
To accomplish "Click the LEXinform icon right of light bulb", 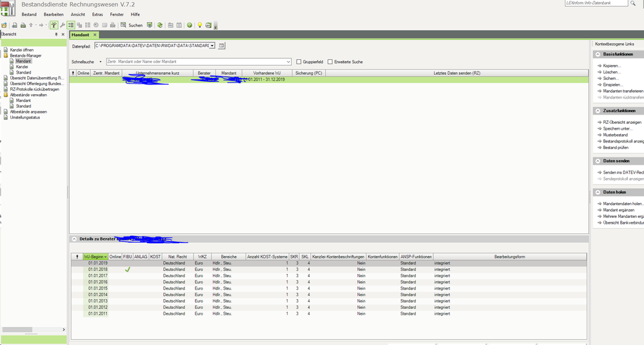I will [208, 25].
